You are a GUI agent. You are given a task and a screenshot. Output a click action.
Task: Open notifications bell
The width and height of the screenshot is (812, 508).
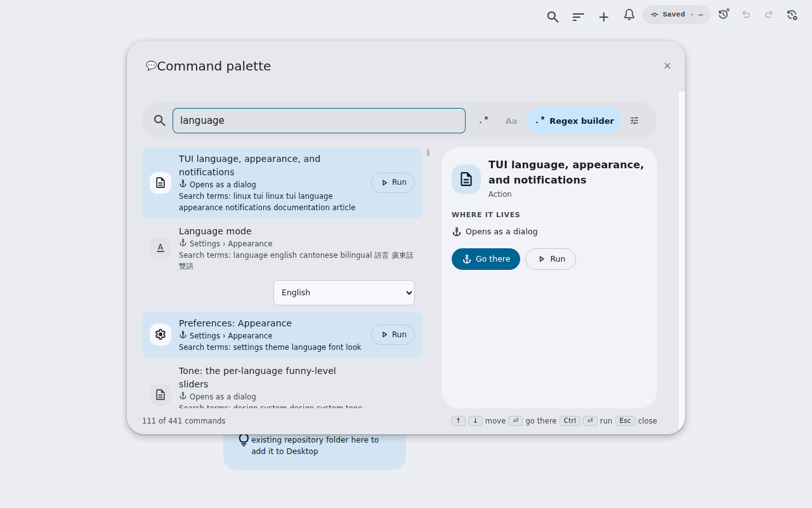click(x=629, y=15)
